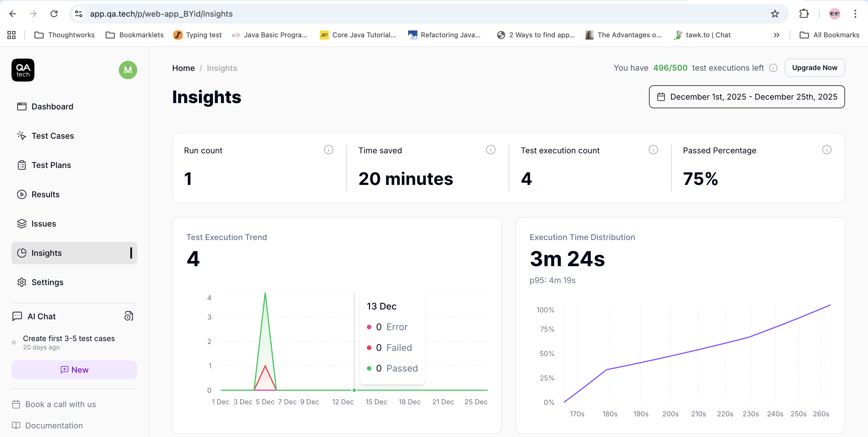Open the browser extensions puzzle icon
The height and width of the screenshot is (437, 868).
pos(804,14)
